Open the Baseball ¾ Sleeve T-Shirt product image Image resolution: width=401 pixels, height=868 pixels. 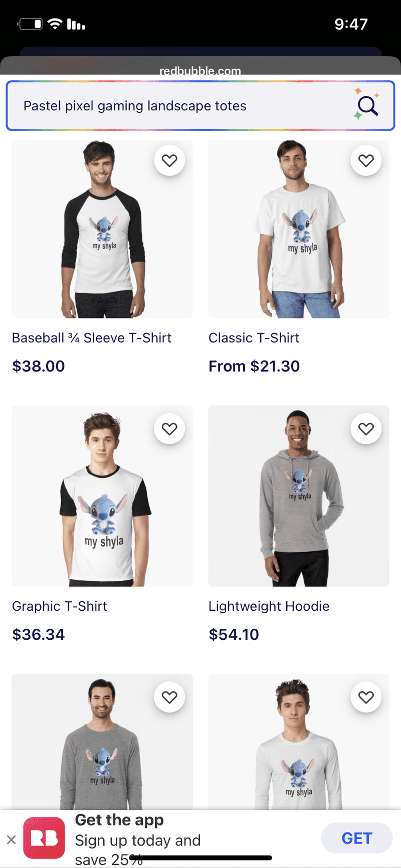point(102,229)
